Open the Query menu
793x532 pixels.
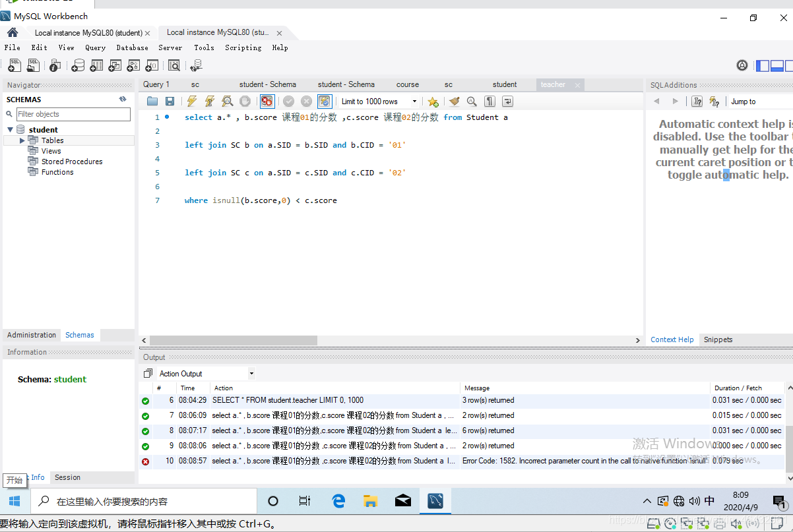[95, 47]
